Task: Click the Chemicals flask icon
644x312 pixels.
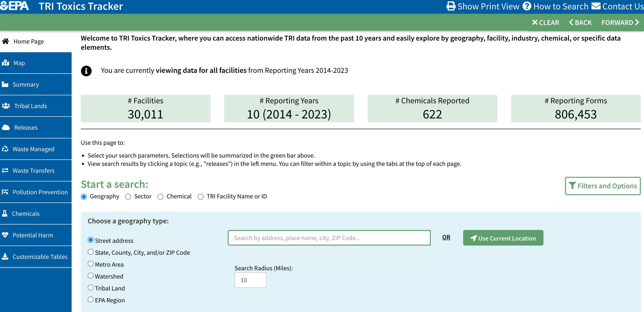Action: (x=5, y=213)
